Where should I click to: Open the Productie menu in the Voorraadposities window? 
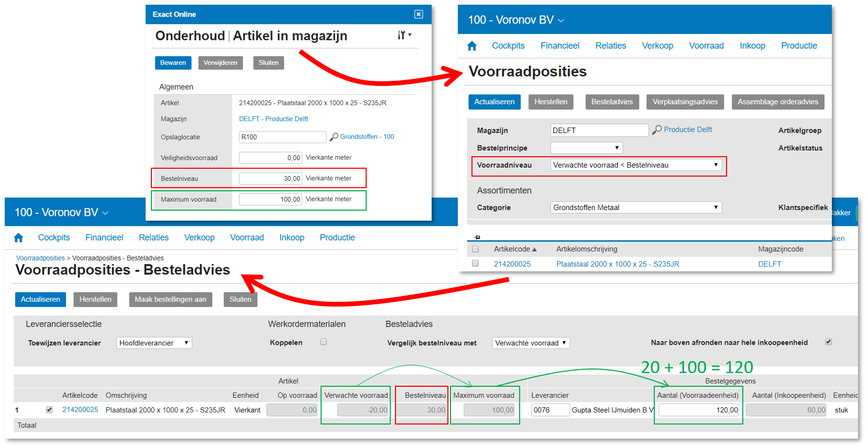[x=798, y=46]
